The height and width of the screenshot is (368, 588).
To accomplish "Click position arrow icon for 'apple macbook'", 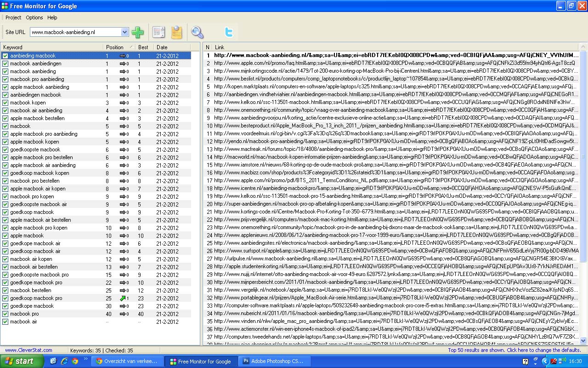I will pyautogui.click(x=123, y=236).
